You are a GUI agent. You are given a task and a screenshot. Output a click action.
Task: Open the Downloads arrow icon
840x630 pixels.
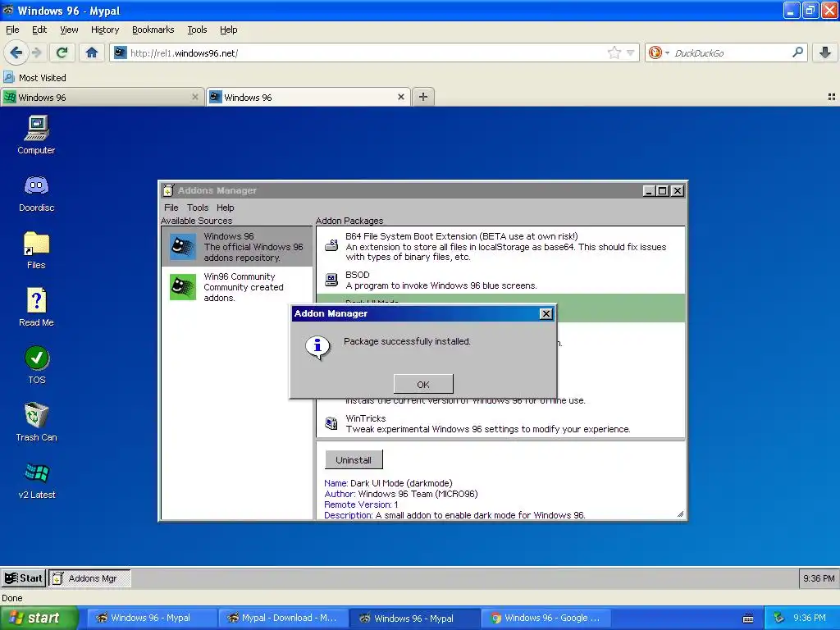825,52
